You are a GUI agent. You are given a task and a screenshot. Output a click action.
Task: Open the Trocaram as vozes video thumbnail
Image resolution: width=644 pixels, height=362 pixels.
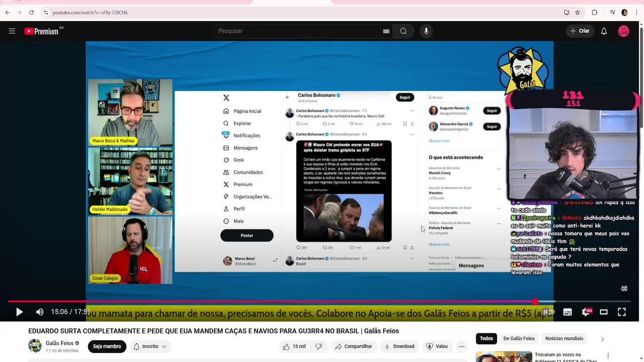[504, 356]
